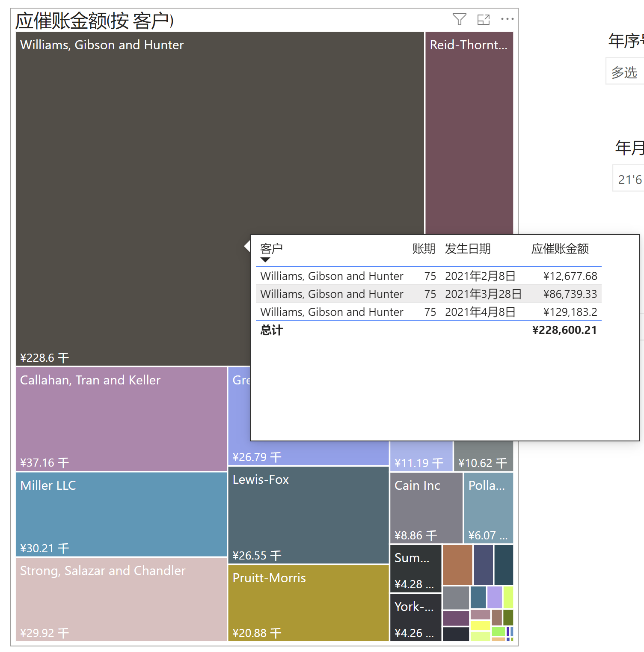Click the 2021年2月8日 date cell
The height and width of the screenshot is (652, 644).
click(480, 276)
